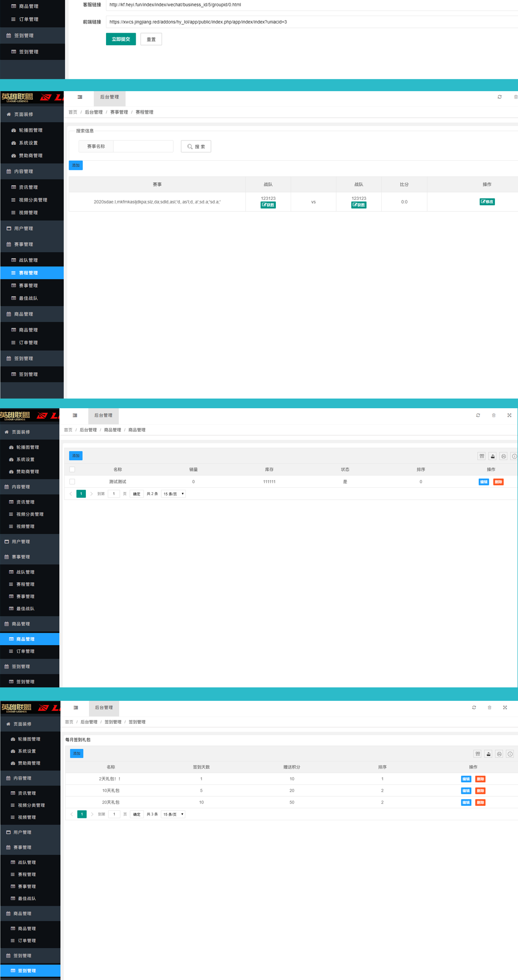Click 删除 for 20天礼包 row
This screenshot has height=980, width=518.
tap(480, 803)
